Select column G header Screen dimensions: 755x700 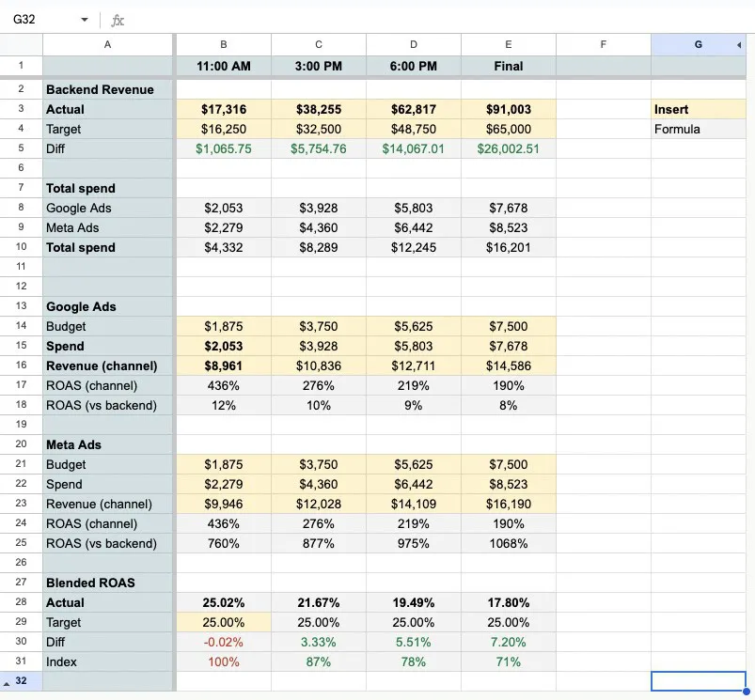coord(698,45)
